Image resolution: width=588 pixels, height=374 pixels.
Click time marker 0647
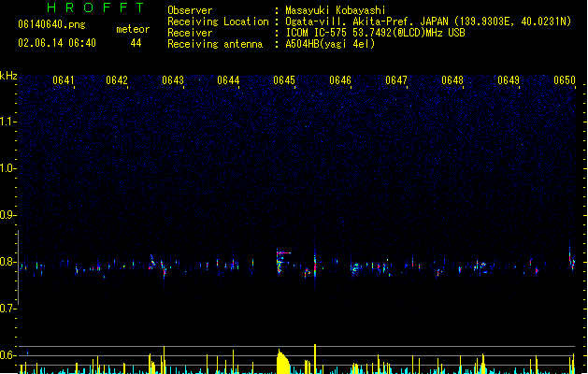[x=396, y=80]
